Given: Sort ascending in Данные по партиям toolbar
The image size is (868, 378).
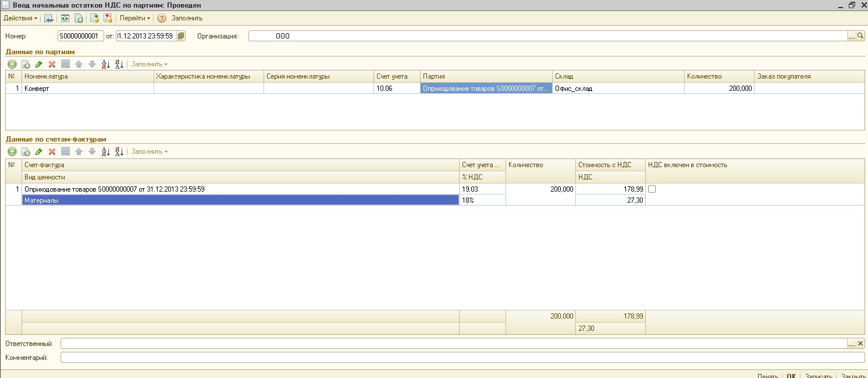Looking at the screenshot, I should pyautogui.click(x=105, y=64).
